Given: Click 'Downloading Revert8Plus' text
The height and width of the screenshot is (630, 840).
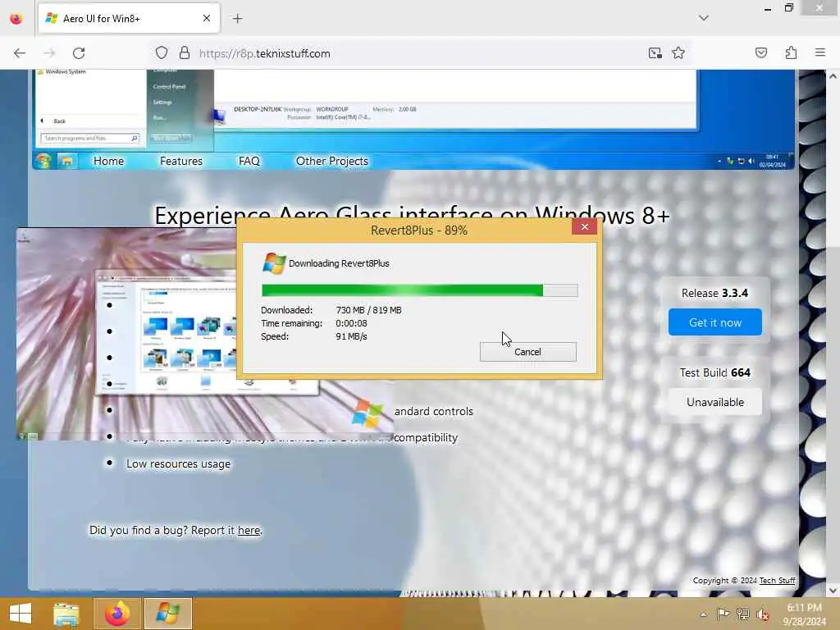Looking at the screenshot, I should click(339, 263).
